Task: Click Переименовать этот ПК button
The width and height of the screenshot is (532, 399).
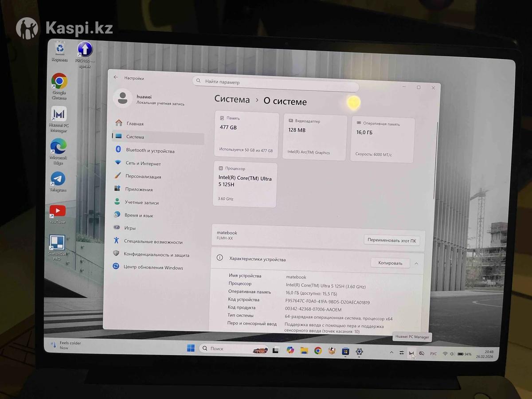Action: pyautogui.click(x=391, y=241)
